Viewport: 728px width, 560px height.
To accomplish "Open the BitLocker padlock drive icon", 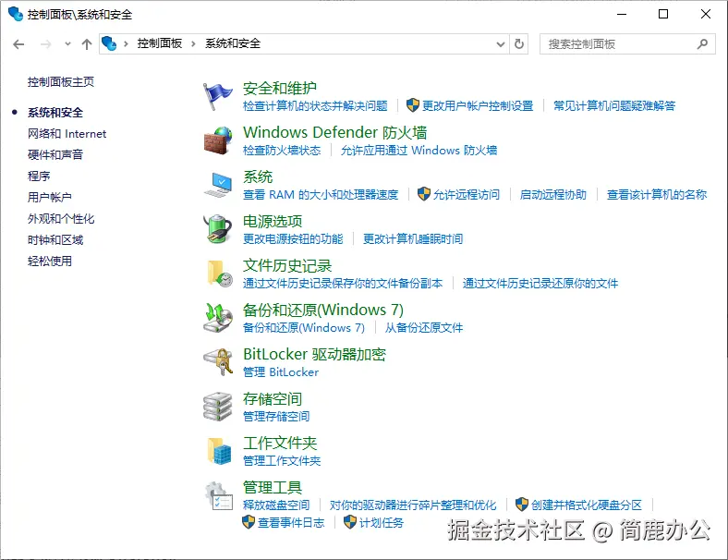I will tap(217, 361).
